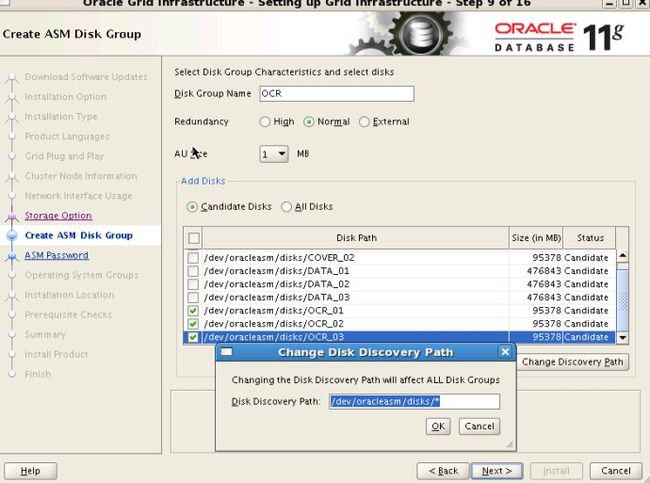
Task: Click the Summary step
Action: pos(45,335)
